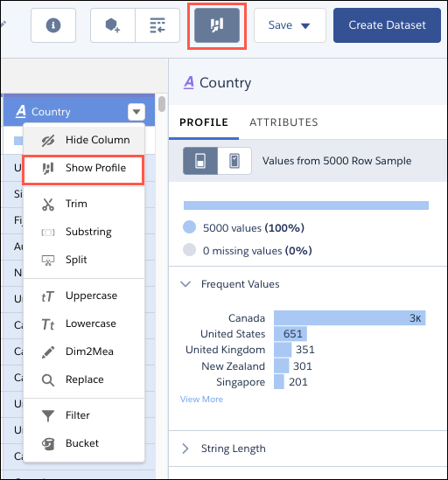
Task: Click the add data hexagon-plus icon
Action: (x=113, y=25)
